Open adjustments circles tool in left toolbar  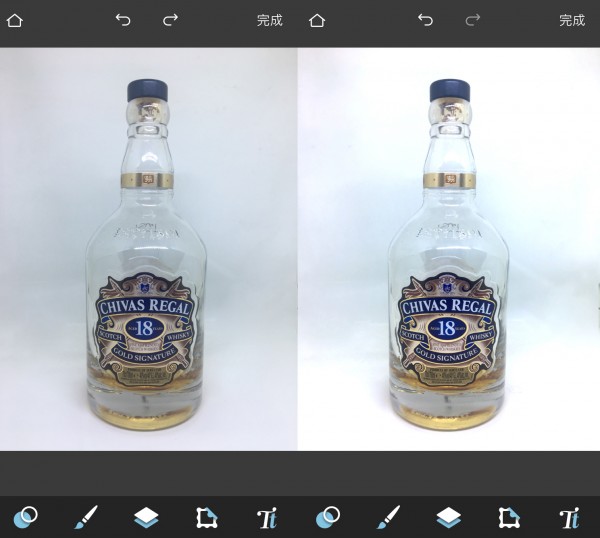tap(25, 517)
